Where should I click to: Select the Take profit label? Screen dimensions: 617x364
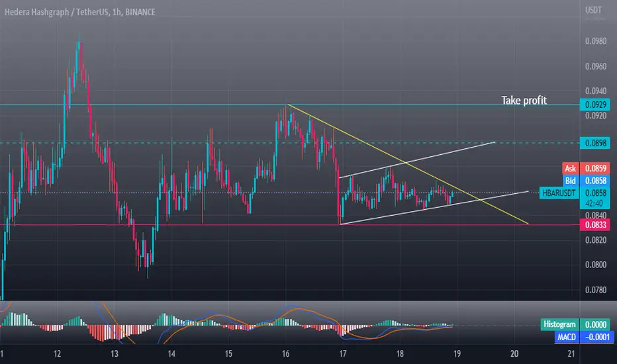tap(524, 101)
